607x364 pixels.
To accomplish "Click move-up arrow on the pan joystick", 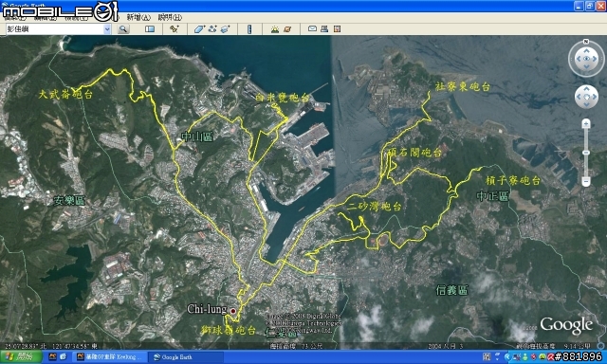I will [586, 89].
